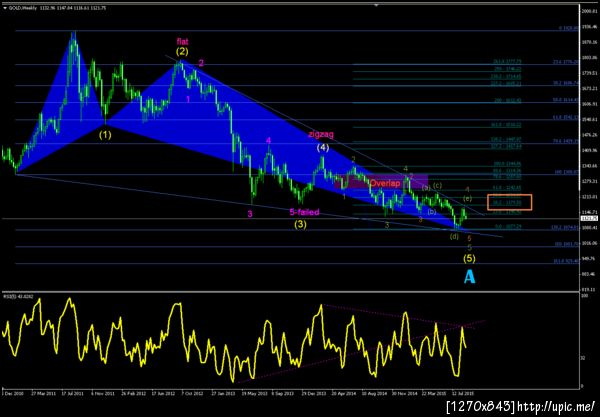Click the '20 Apr 2014' date label
This screenshot has height=417, width=600.
(343, 393)
